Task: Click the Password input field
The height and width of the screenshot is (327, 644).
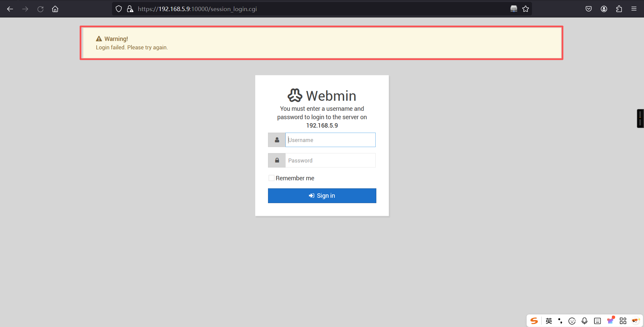Action: 330,160
